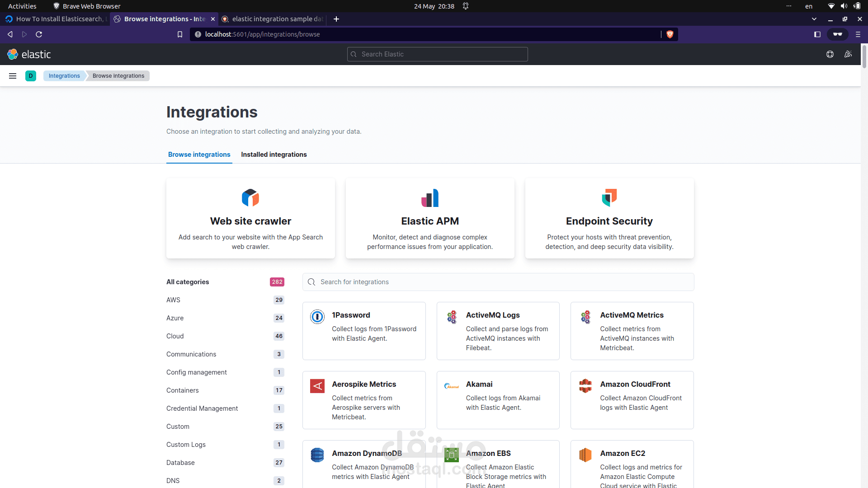
Task: Open the tab search dropdown arrow
Action: [814, 19]
